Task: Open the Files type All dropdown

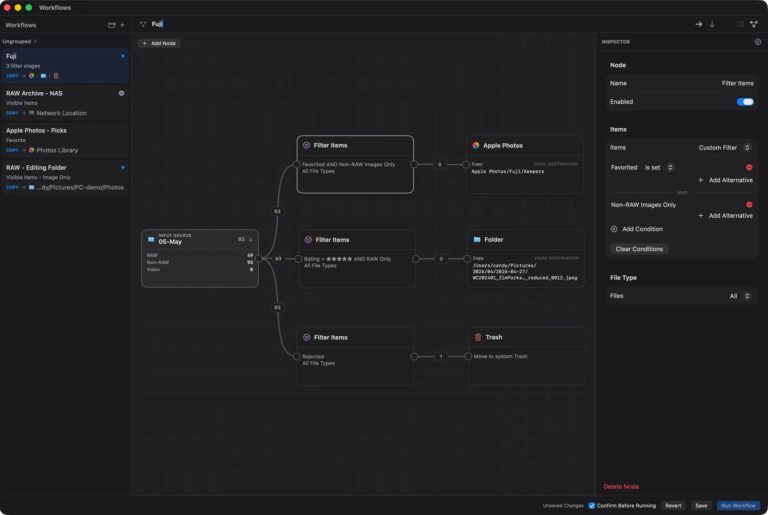Action: pos(740,296)
